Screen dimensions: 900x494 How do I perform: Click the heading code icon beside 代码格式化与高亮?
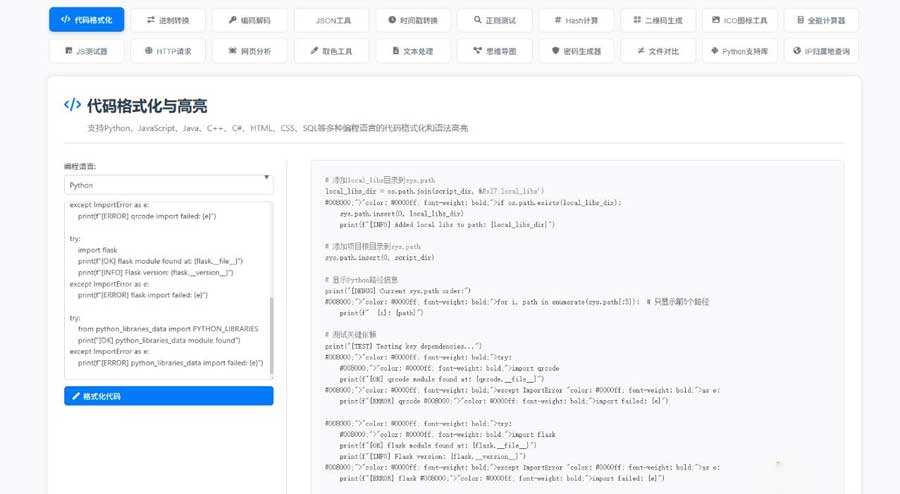(72, 105)
